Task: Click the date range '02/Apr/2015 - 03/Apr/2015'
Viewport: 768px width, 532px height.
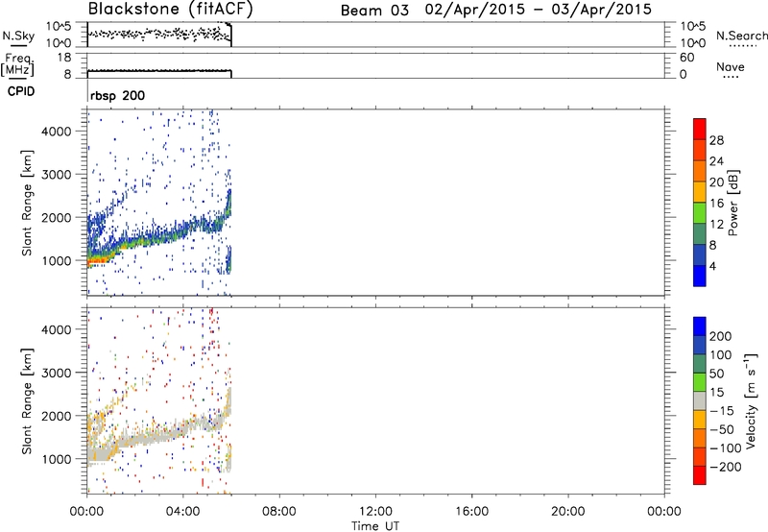Action: (x=538, y=10)
